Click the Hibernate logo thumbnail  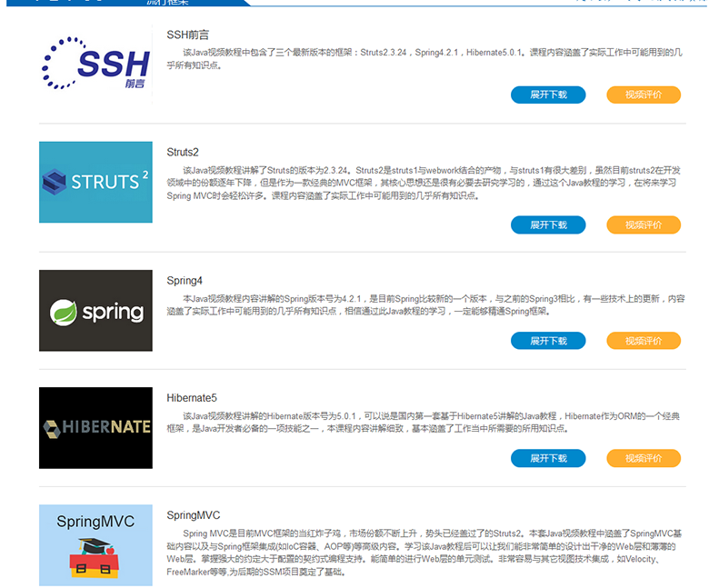95,427
